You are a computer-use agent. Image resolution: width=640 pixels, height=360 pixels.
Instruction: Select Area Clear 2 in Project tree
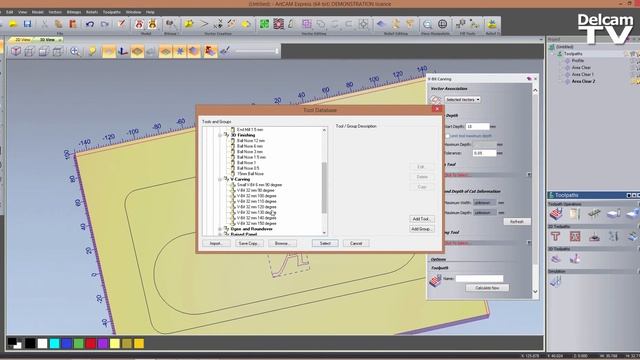click(x=583, y=82)
